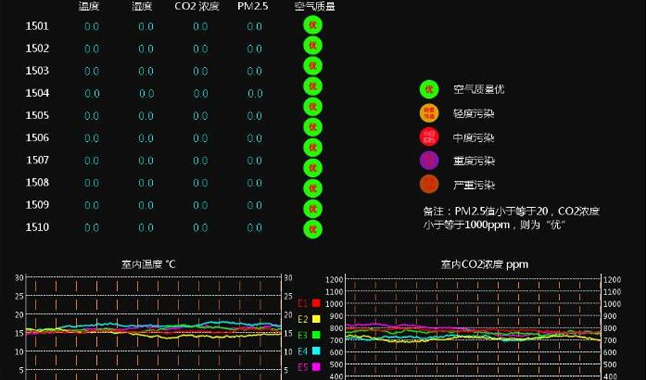Click the PM2.5 column header
The width and height of the screenshot is (646, 380).
click(x=253, y=6)
